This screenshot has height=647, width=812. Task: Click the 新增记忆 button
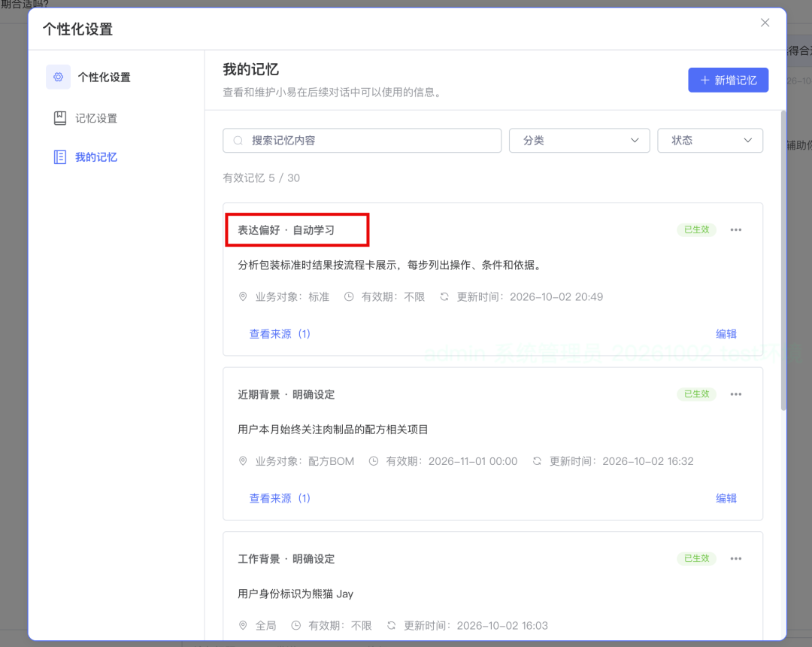click(x=728, y=80)
